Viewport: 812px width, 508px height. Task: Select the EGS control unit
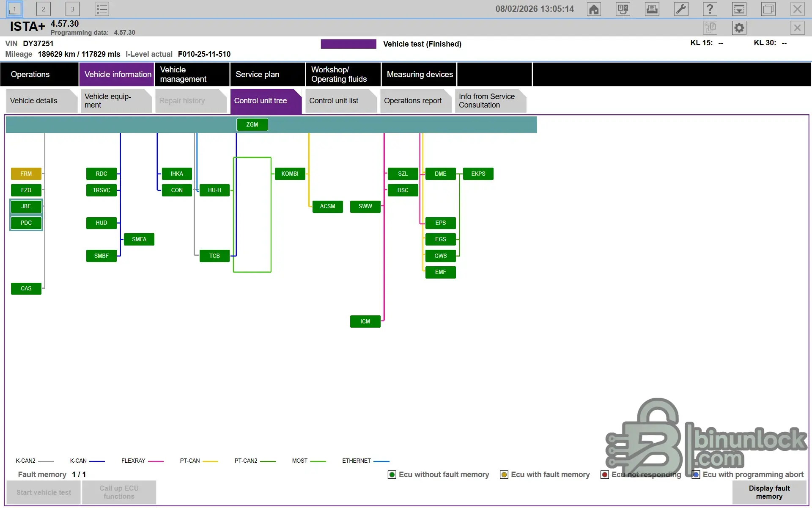441,239
